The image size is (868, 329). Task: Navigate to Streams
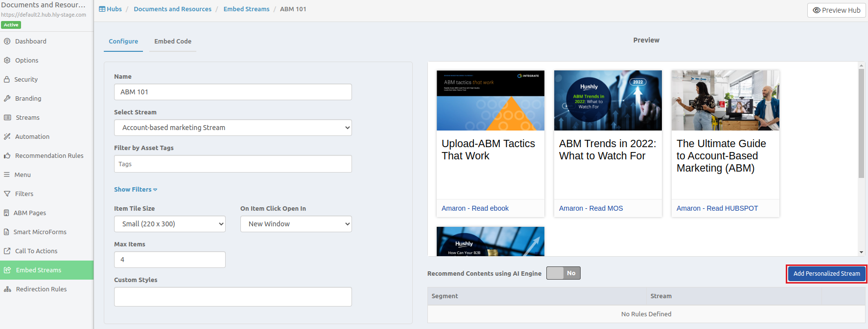click(47, 118)
